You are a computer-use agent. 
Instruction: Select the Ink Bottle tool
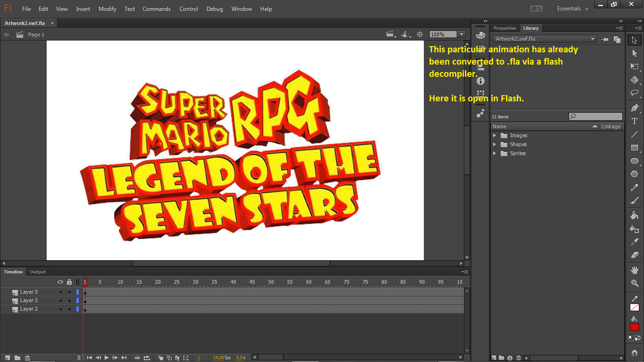coord(635,229)
